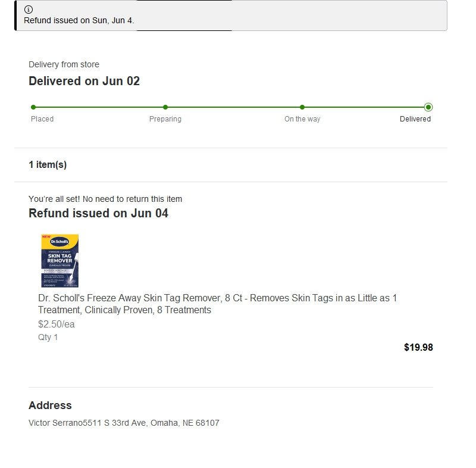The width and height of the screenshot is (476, 468).
Task: Open the Dr. Scholl's product thumbnail
Action: [x=60, y=261]
